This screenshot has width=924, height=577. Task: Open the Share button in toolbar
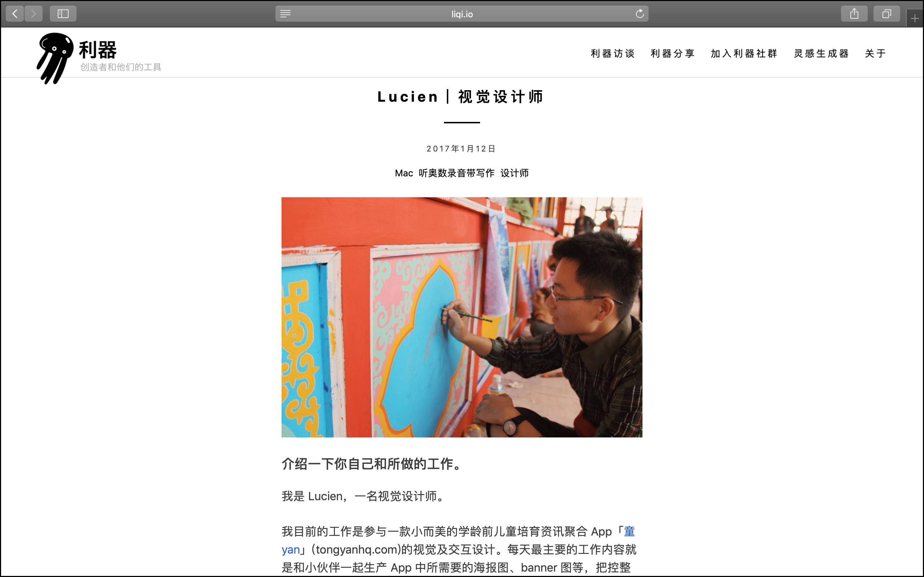[854, 14]
